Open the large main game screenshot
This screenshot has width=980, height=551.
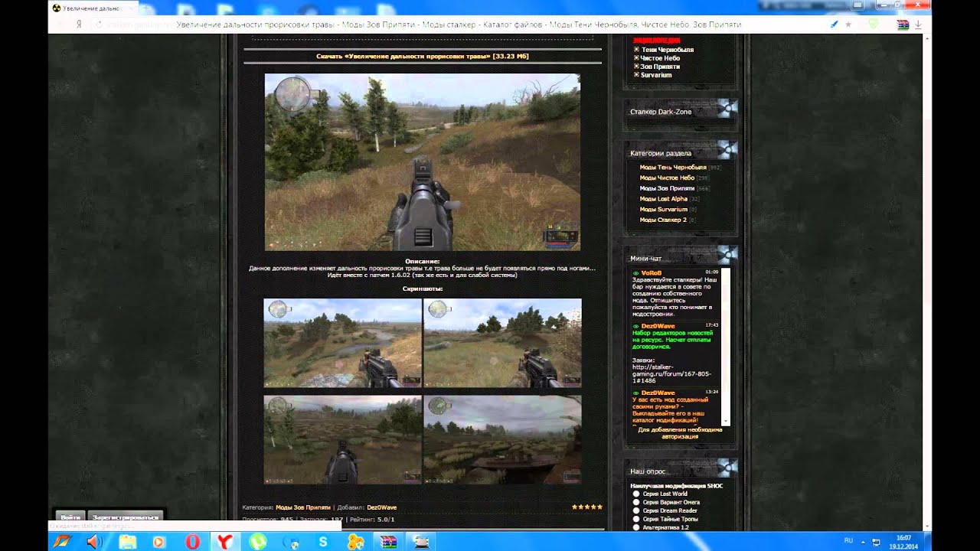coord(423,161)
